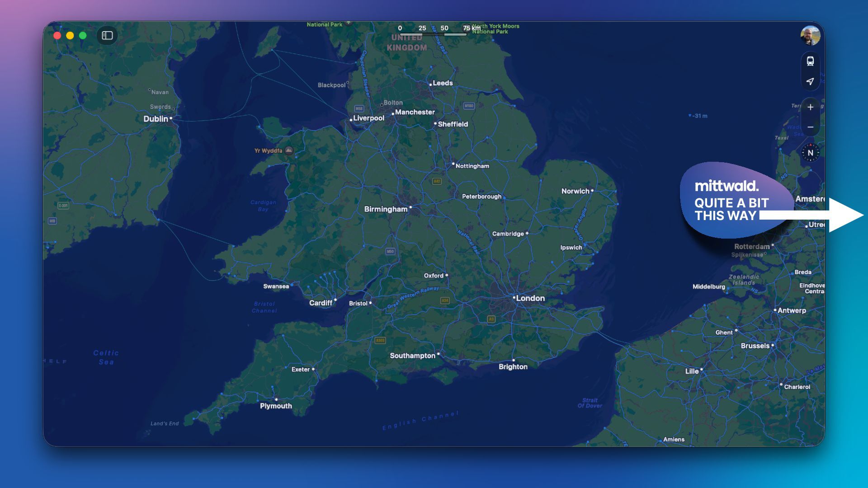Screen dimensions: 868x488
Task: Open the user profile avatar
Action: pos(810,35)
